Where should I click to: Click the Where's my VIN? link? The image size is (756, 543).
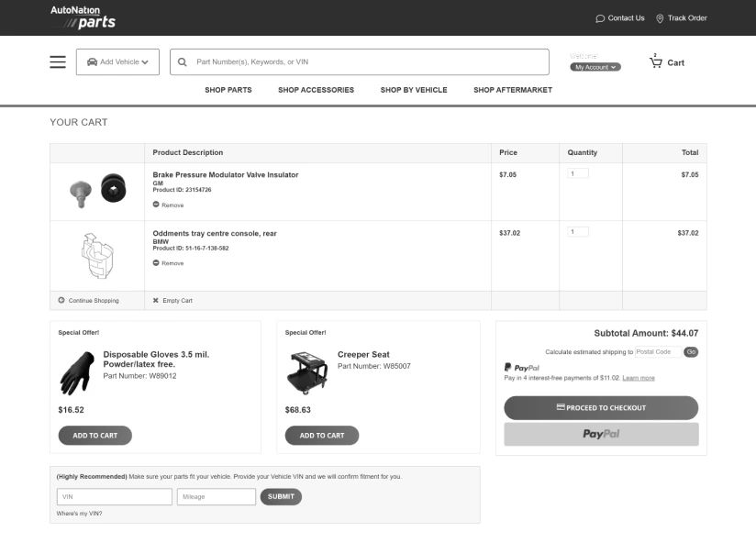(x=79, y=513)
